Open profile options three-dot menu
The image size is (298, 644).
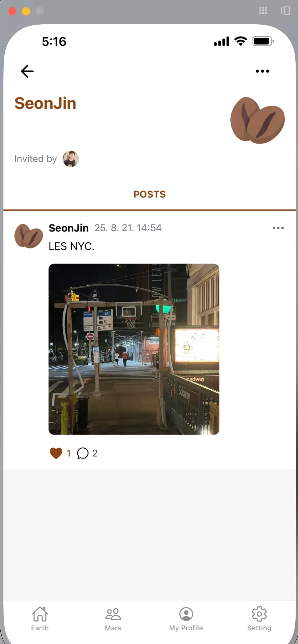262,71
